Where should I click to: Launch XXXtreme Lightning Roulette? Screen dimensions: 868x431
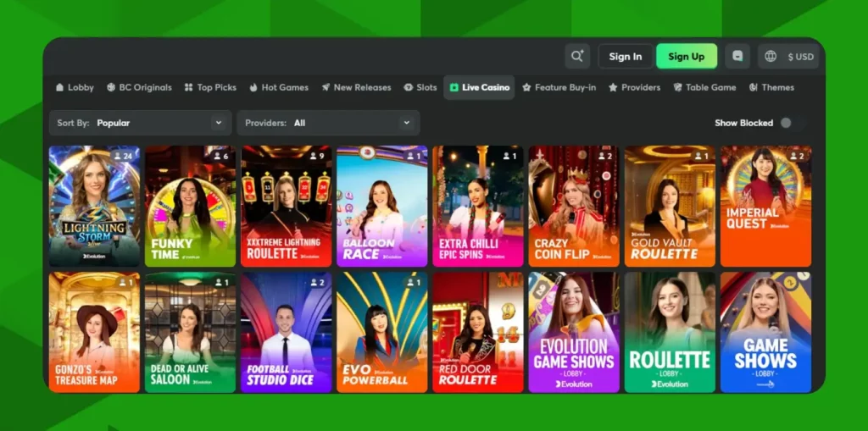pyautogui.click(x=287, y=207)
